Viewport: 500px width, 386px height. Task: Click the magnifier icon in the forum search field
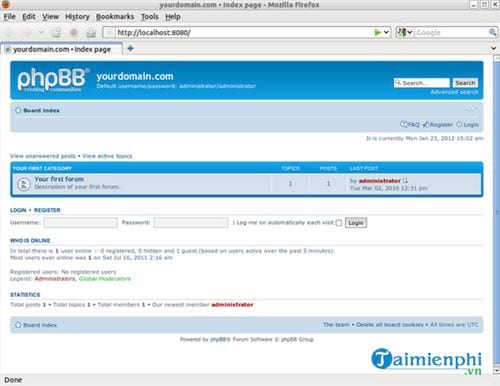pyautogui.click(x=398, y=82)
